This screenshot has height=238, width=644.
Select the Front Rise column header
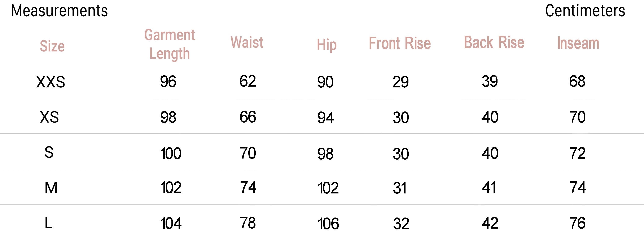(400, 43)
